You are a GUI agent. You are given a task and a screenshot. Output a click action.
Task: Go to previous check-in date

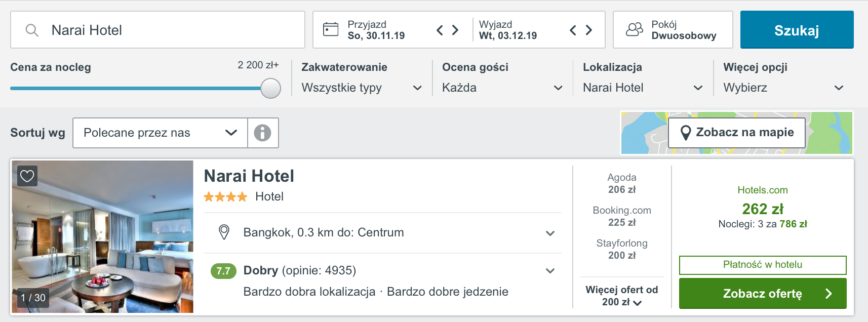point(440,30)
